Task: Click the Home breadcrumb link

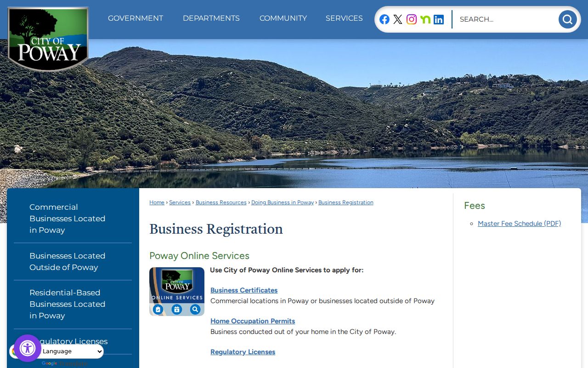Action: (x=157, y=202)
